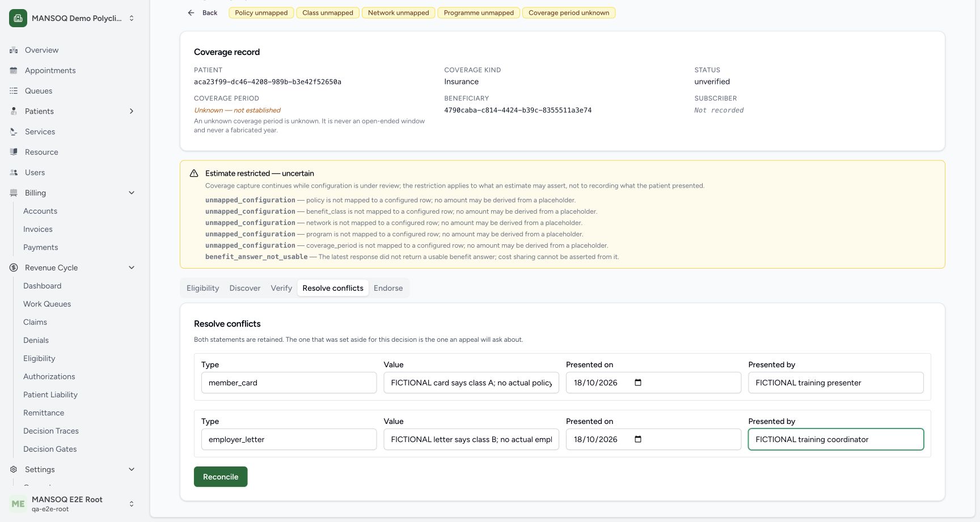Collapse the Revenue Cycle section chevron
This screenshot has width=980, height=522.
(x=132, y=268)
